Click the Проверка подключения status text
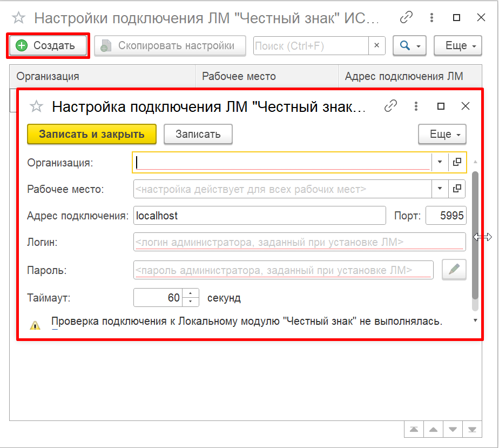The image size is (499, 448). [247, 321]
